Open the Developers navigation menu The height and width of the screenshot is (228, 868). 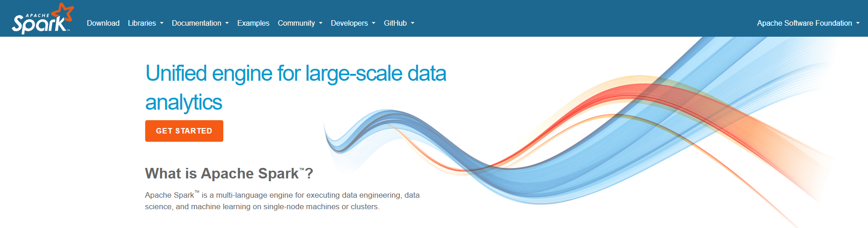(349, 23)
